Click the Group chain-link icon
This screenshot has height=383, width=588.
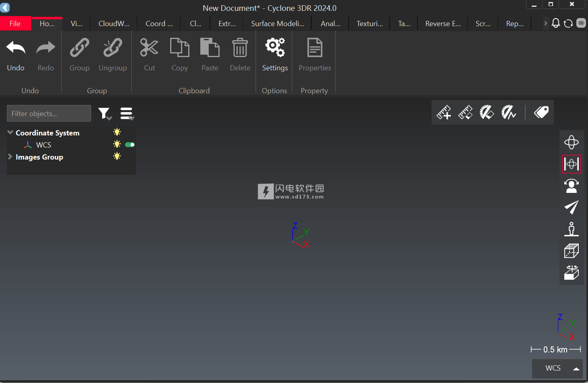click(79, 48)
